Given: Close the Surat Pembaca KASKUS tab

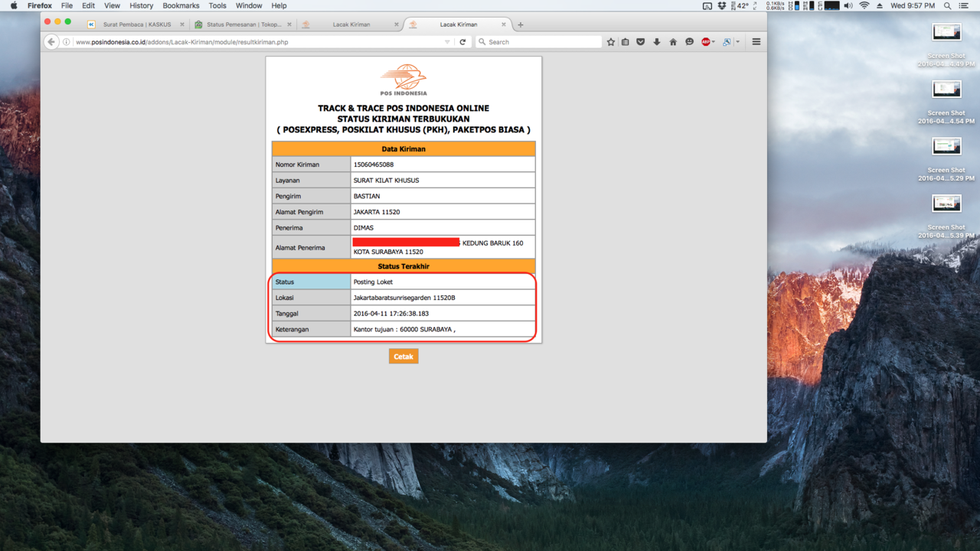Looking at the screenshot, I should tap(182, 24).
